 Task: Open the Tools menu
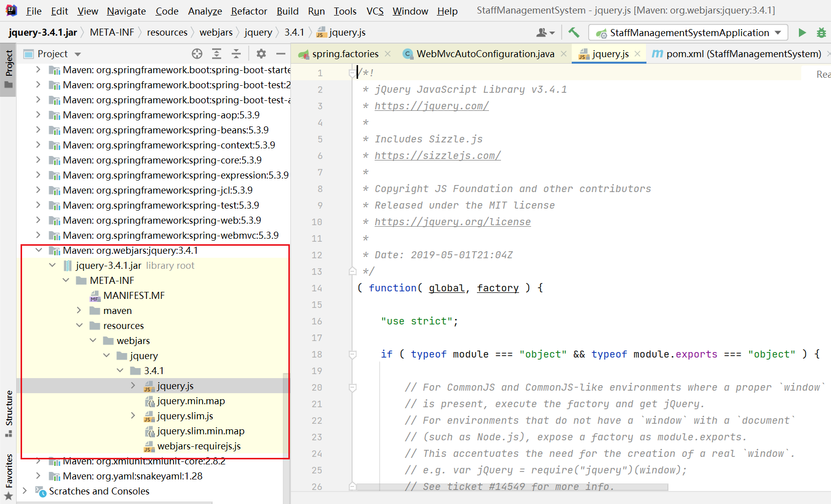[x=345, y=11]
